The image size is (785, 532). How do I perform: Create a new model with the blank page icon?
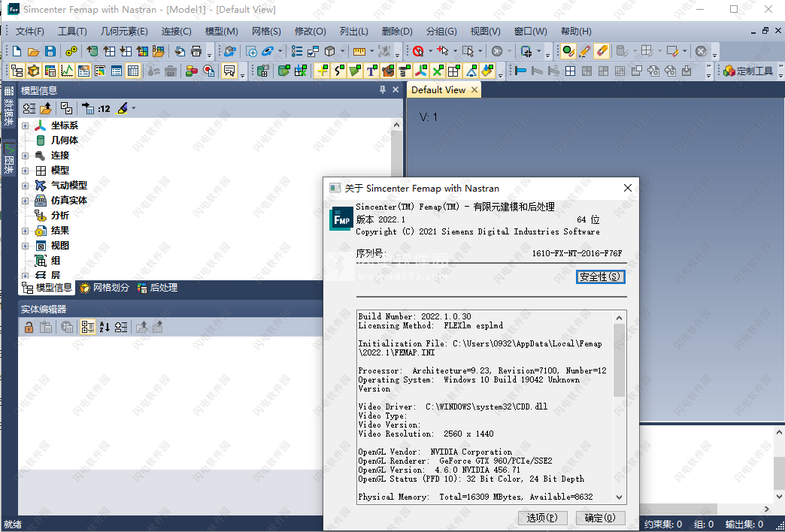[x=17, y=51]
